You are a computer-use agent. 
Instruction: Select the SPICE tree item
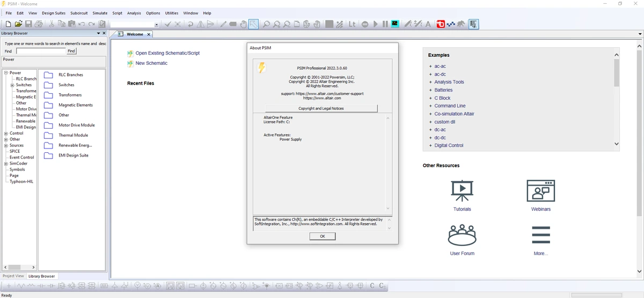click(x=15, y=151)
